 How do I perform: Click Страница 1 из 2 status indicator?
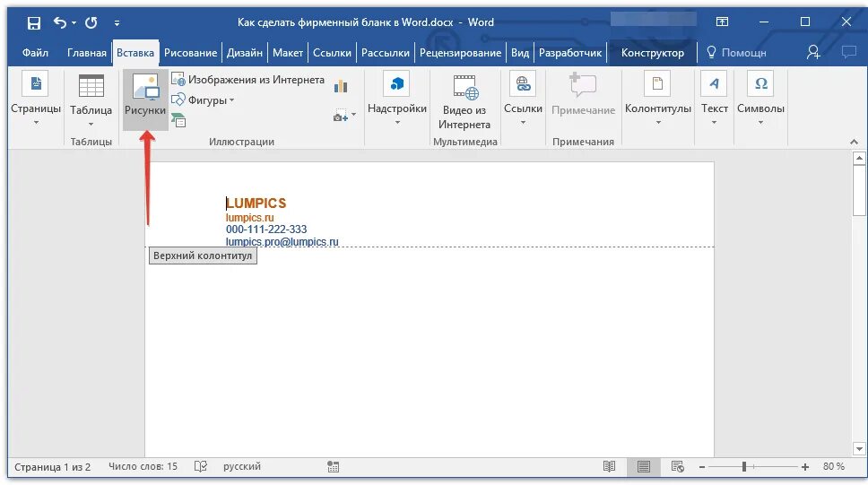[x=53, y=467]
